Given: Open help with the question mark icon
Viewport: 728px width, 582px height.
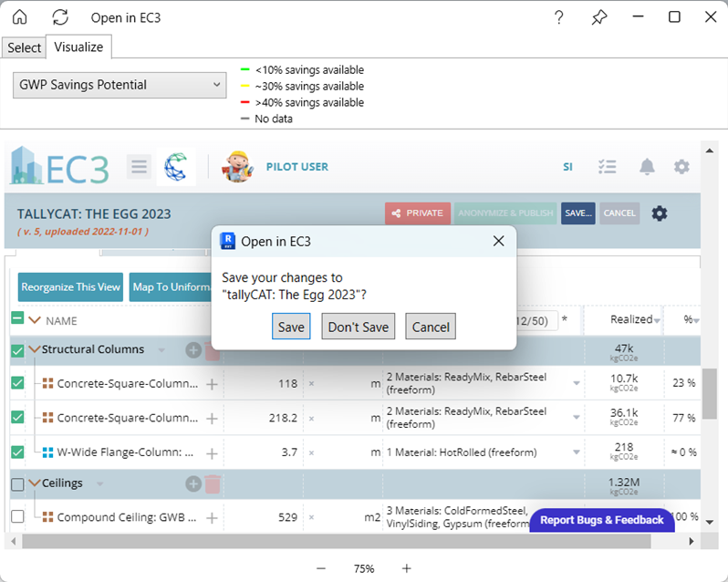Looking at the screenshot, I should tap(558, 17).
